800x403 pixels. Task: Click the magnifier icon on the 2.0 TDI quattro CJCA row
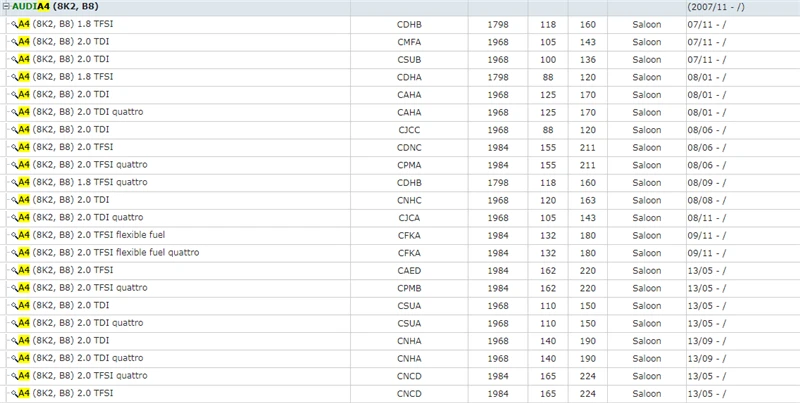point(14,218)
